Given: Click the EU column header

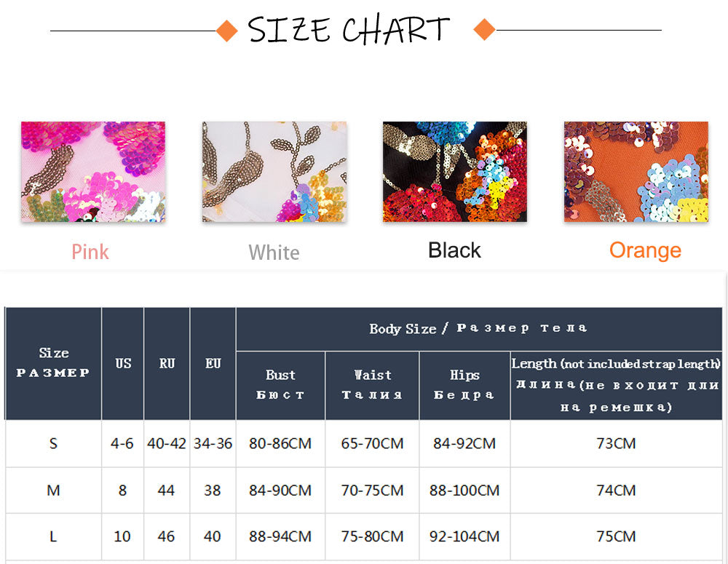Looking at the screenshot, I should click(213, 363).
